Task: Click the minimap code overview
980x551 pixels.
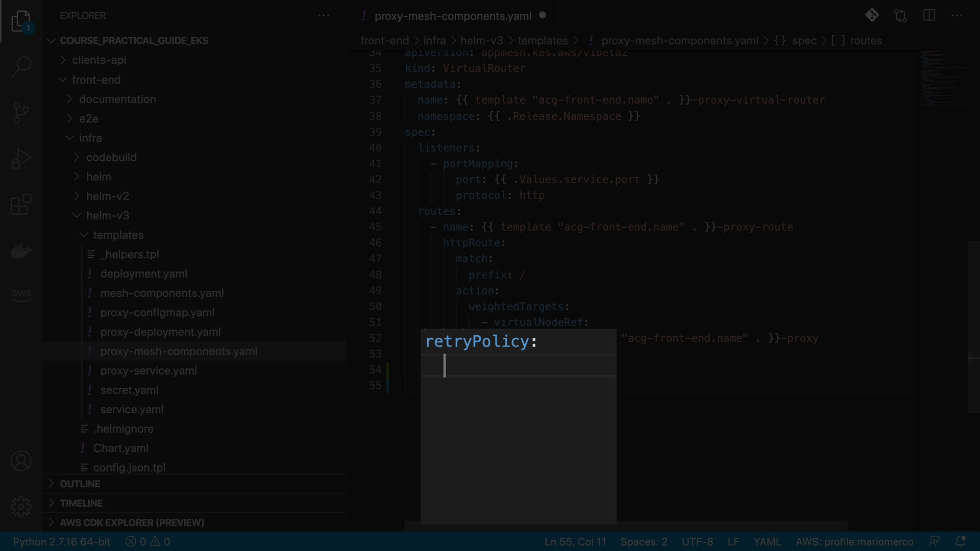Action: [944, 77]
